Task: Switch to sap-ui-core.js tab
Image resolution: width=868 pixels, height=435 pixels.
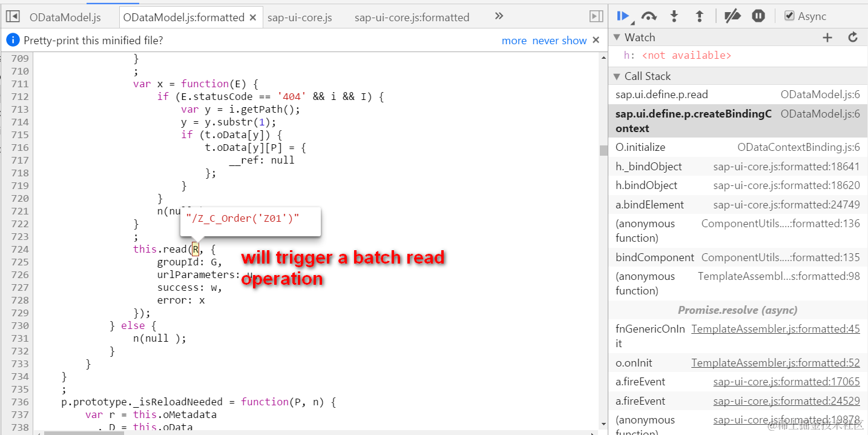Action: tap(300, 18)
